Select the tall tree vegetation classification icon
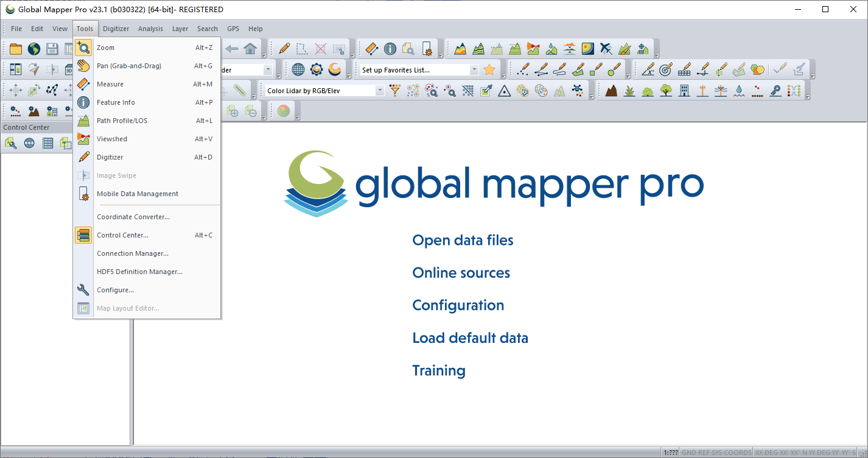Viewport: 868px width, 458px height. click(666, 90)
